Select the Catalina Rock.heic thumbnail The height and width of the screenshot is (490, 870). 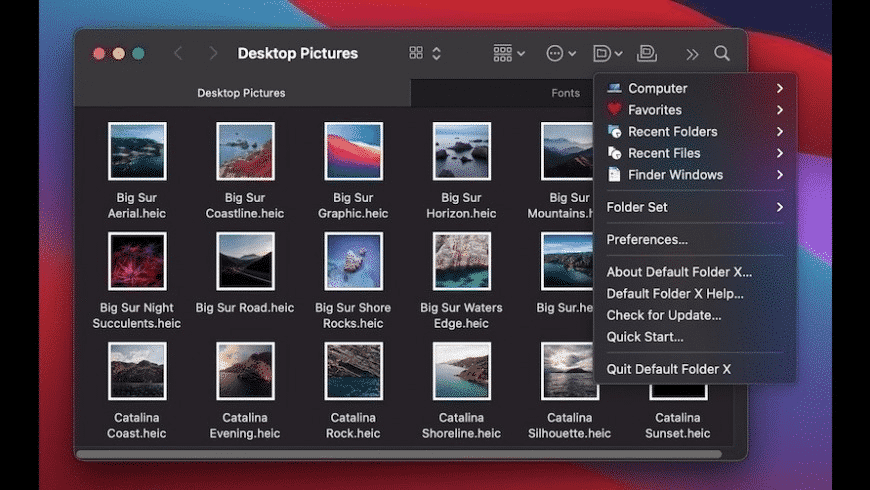(x=353, y=371)
